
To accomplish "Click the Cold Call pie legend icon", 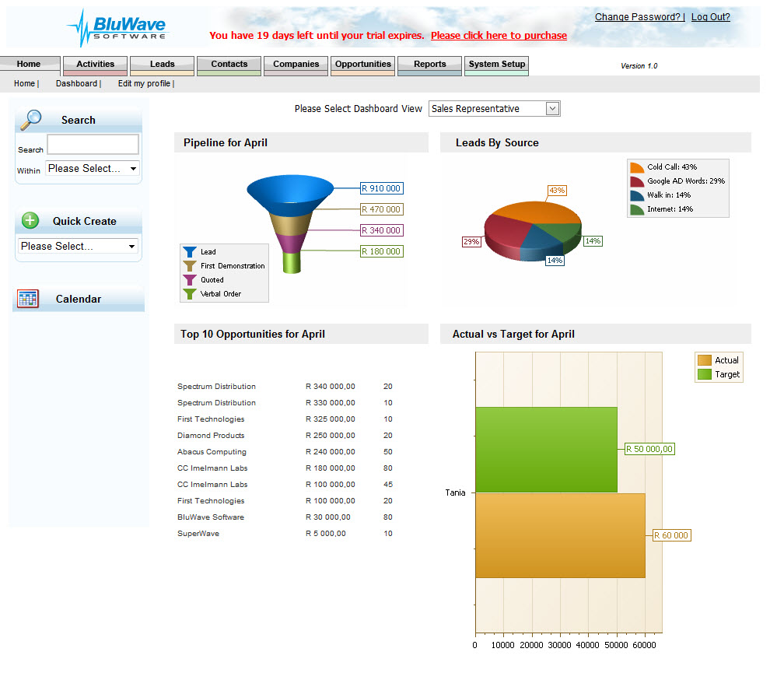I will click(636, 167).
